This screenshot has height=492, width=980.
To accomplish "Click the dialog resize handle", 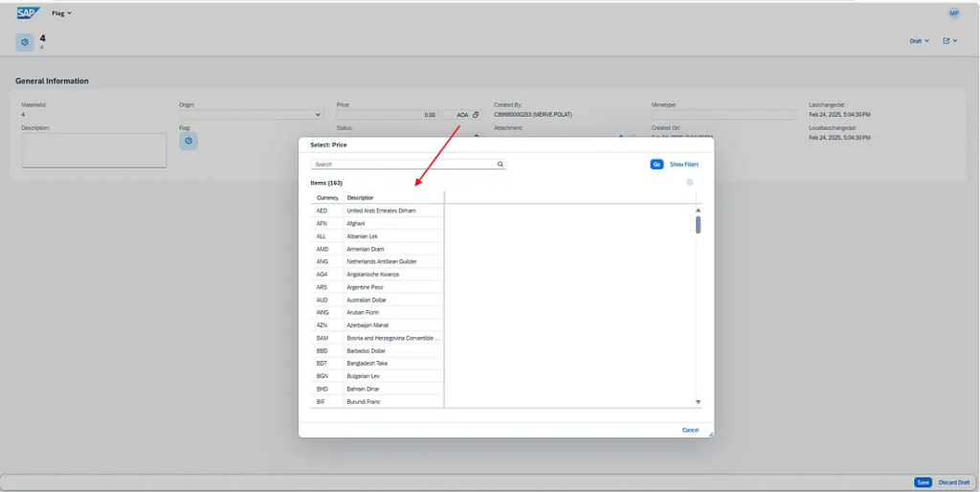I will pos(711,434).
